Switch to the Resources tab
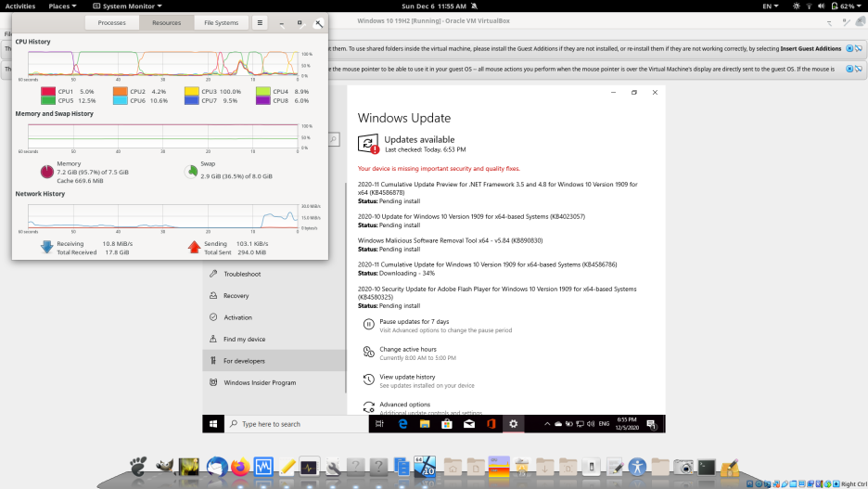 [x=167, y=22]
